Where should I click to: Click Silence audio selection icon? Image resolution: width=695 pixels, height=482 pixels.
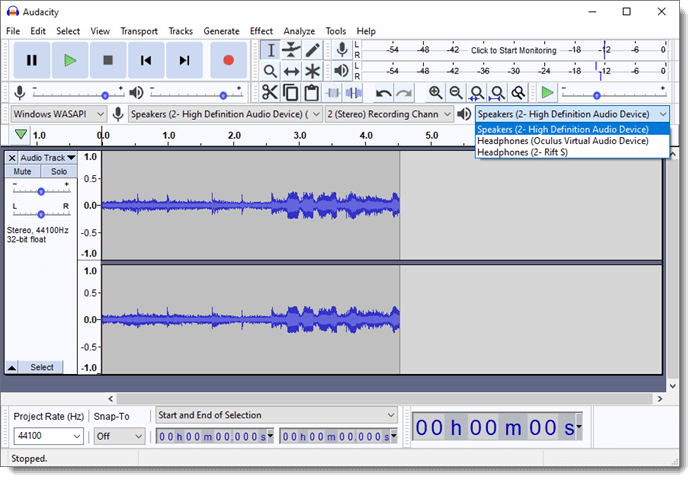coord(354,93)
